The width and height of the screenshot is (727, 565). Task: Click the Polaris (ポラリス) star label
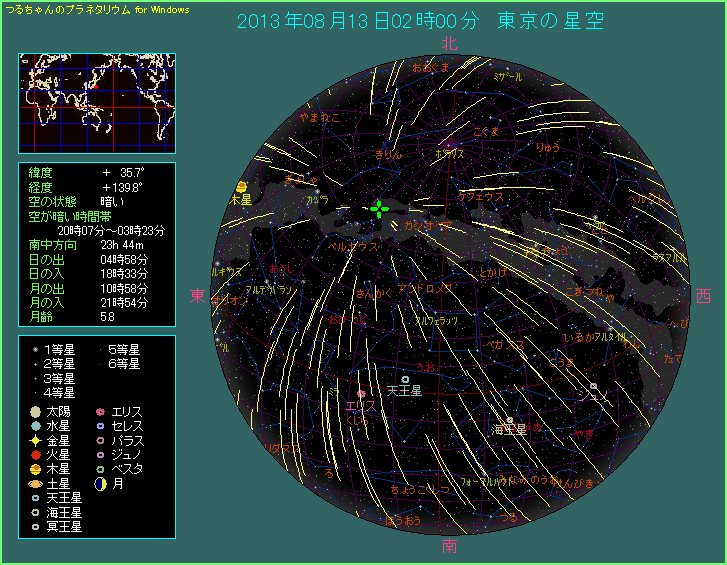click(x=449, y=154)
